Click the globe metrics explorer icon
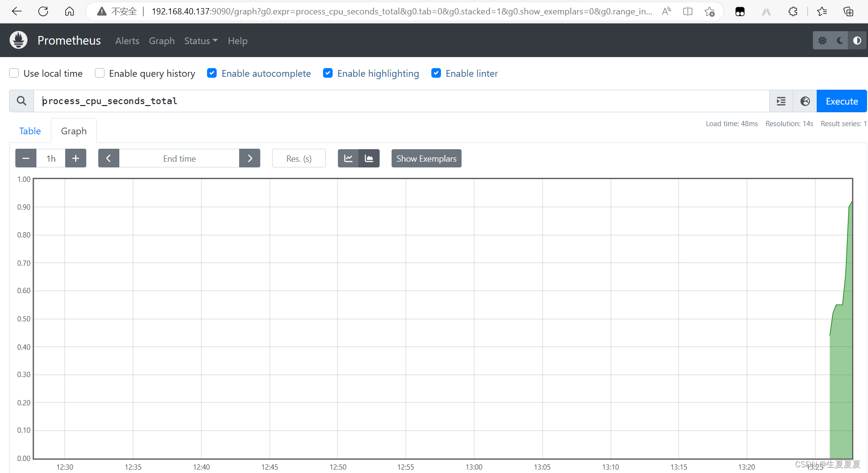Screen dimensions: 868x473 tap(805, 101)
